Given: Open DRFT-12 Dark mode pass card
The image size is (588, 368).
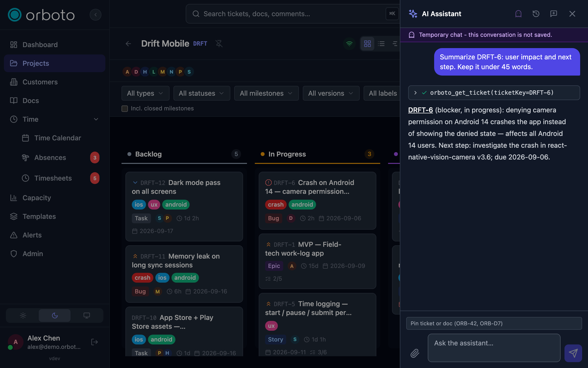Looking at the screenshot, I should pos(184,206).
